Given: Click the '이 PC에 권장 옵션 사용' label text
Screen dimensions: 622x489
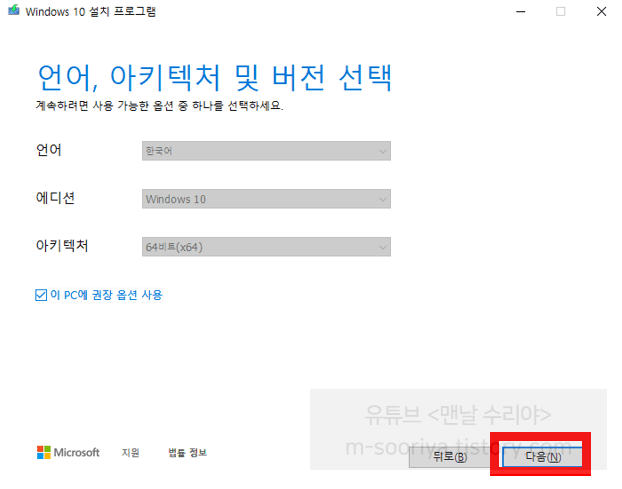Looking at the screenshot, I should point(106,295).
